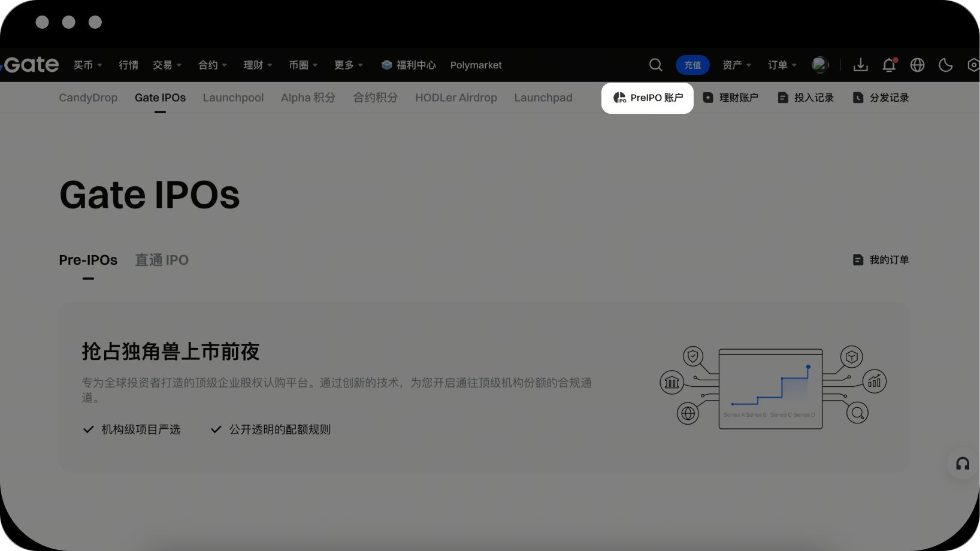980x551 pixels.
Task: Click the Gate logo
Action: [31, 64]
